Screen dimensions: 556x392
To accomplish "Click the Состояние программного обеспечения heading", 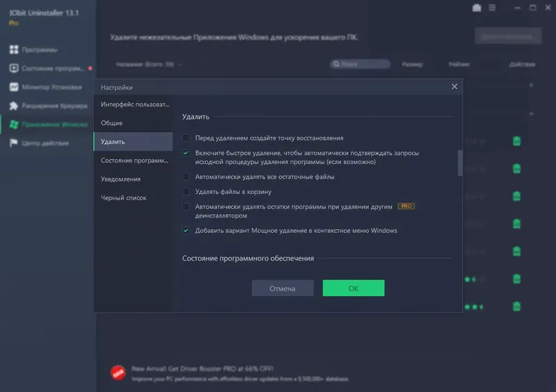I will coord(248,259).
